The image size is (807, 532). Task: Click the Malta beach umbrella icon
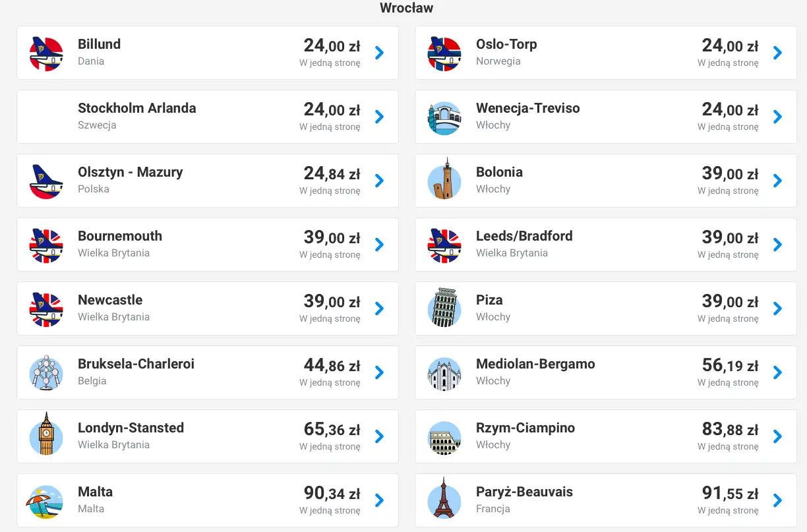tap(46, 501)
